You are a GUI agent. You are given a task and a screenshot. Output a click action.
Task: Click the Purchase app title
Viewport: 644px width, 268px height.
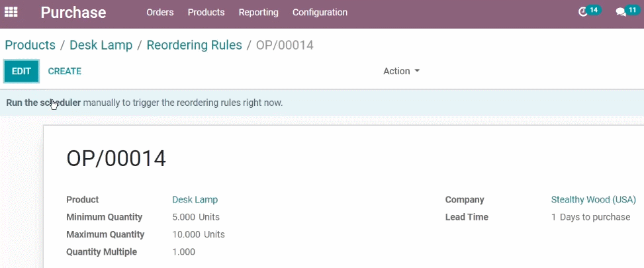click(x=73, y=12)
